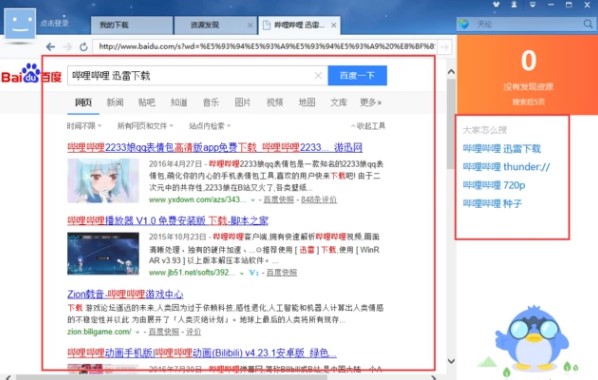Click the address bar URL field
This screenshot has width=598, height=380.
pyautogui.click(x=264, y=47)
